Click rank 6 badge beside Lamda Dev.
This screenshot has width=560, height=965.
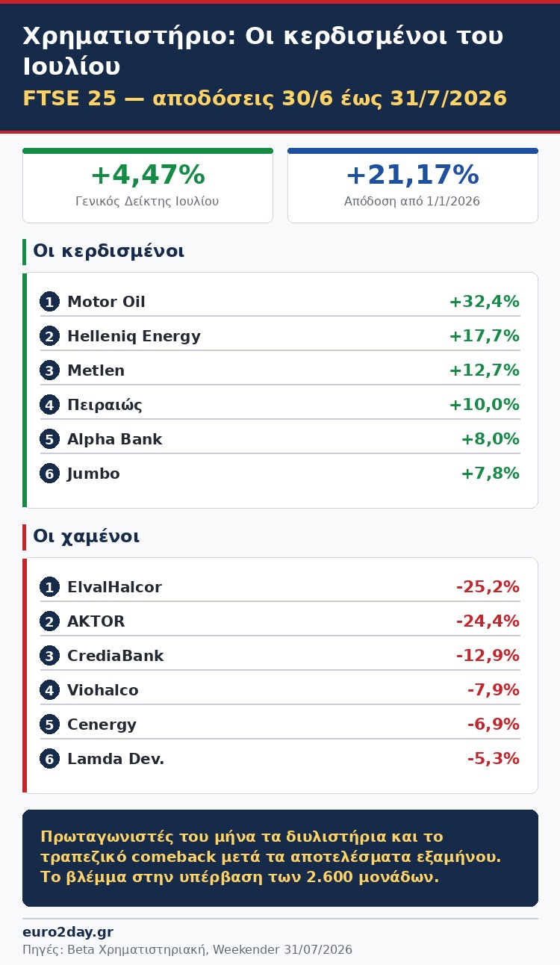click(49, 759)
